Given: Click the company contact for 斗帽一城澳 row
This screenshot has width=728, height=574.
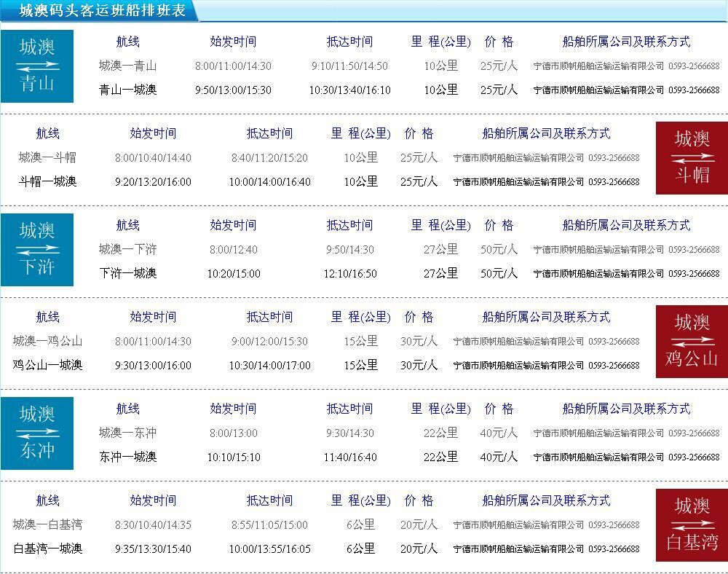Looking at the screenshot, I should (x=547, y=181).
